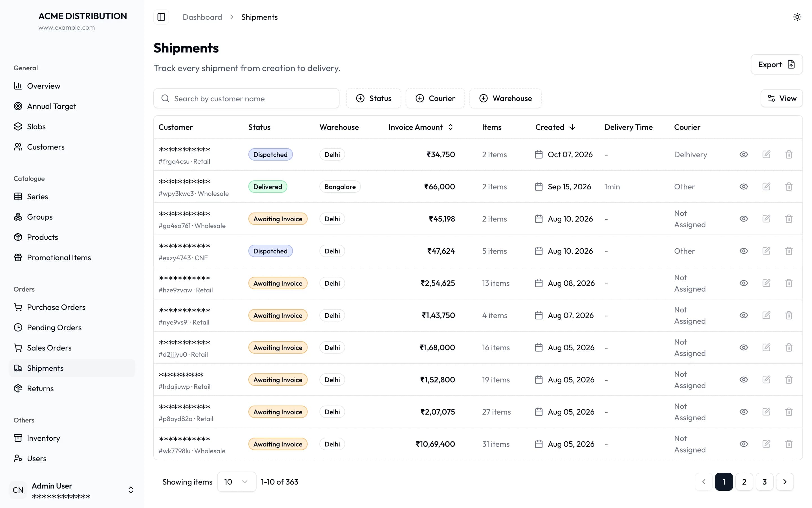Toggle the sidebar panel icon

pyautogui.click(x=161, y=17)
